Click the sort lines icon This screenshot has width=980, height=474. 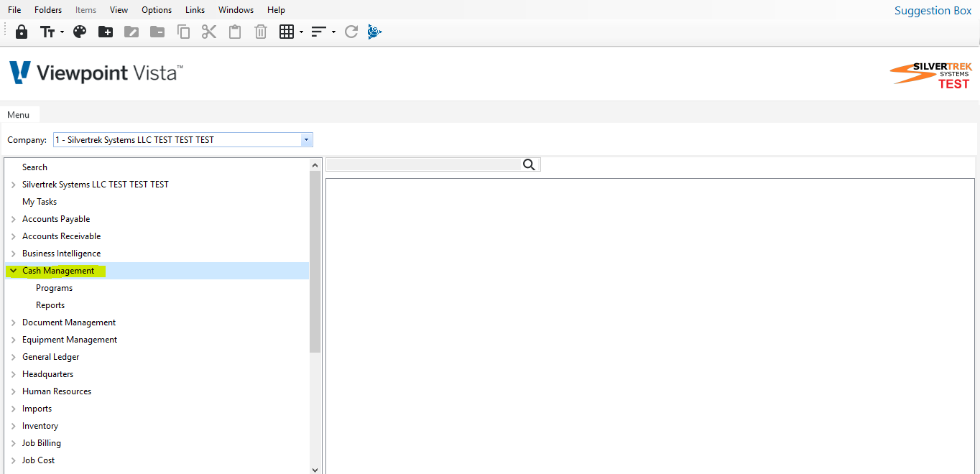coord(319,32)
